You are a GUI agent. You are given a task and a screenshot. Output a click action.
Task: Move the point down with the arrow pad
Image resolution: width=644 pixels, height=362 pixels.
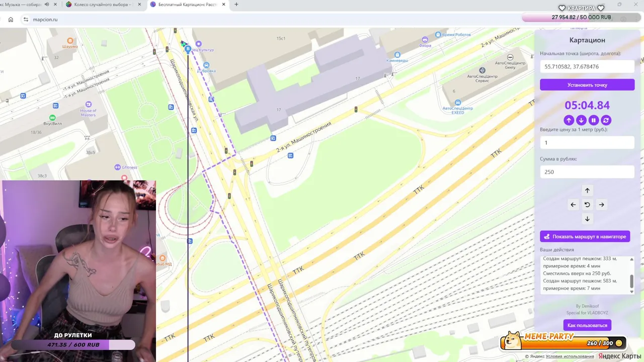click(587, 219)
